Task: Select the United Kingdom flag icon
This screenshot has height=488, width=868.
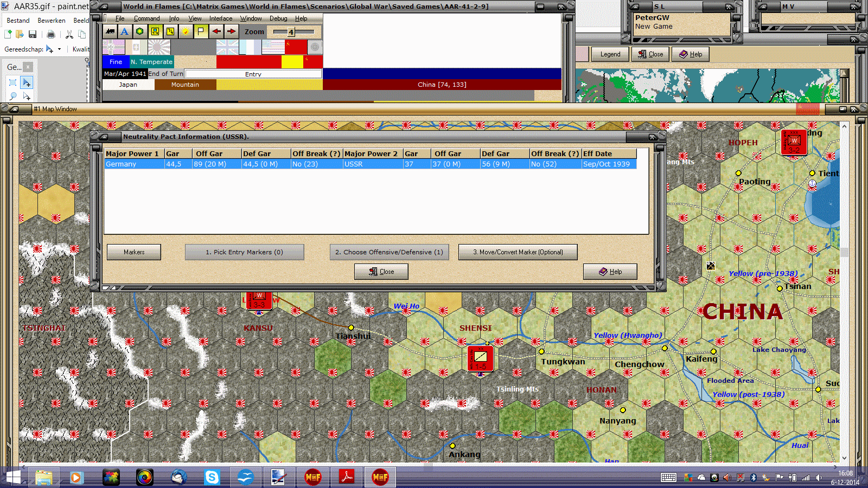Action: (227, 47)
